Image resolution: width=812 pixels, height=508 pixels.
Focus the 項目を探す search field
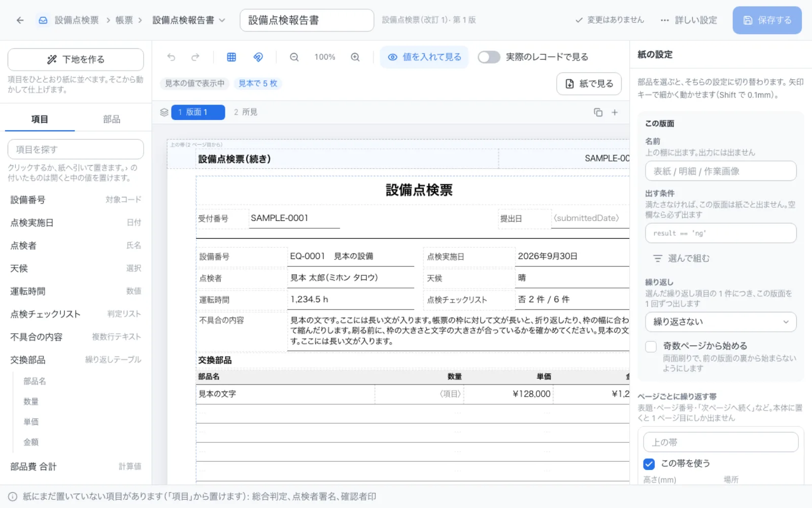[76, 149]
